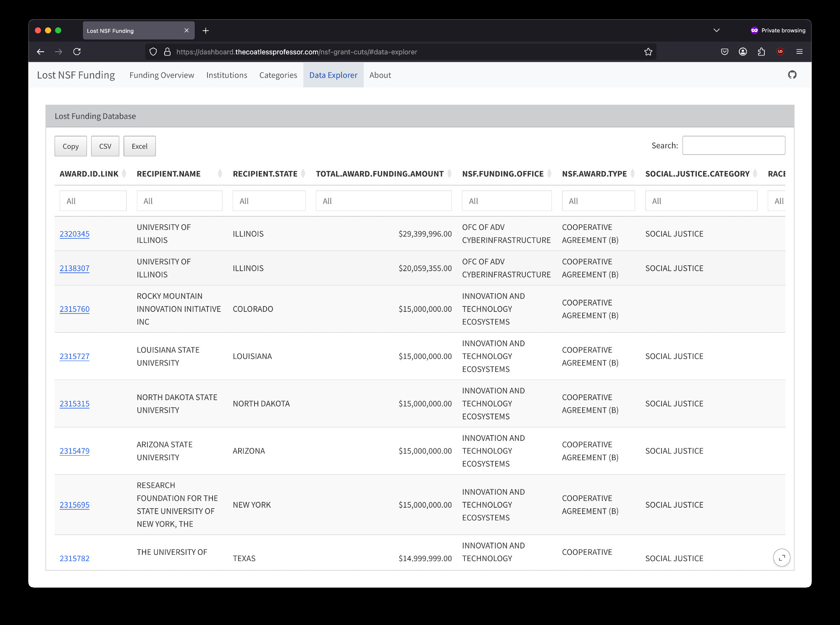Screen dimensions: 840x625
Task: Filter the TOTAL.AWARD.FUNDING.AMOUNT column
Action: [x=384, y=201]
